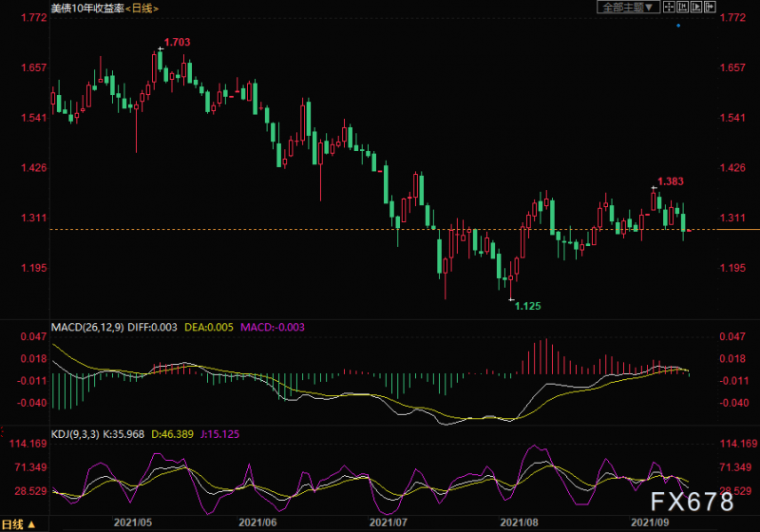The image size is (760, 532).
Task: Click the 美债10年收益率 chart title
Action: [x=86, y=9]
